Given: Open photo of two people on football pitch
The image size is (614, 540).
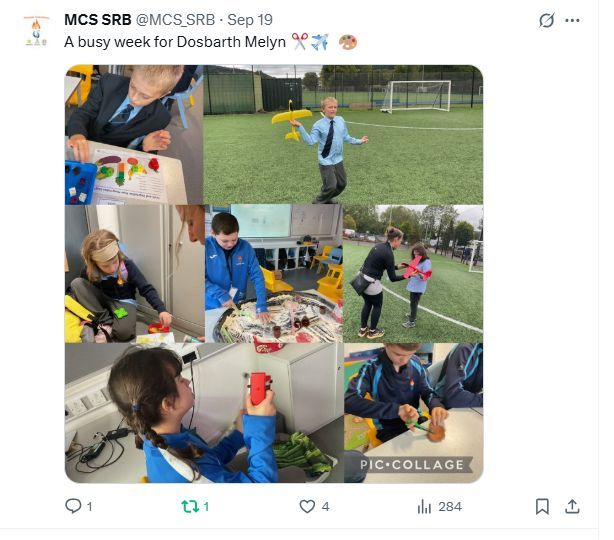Looking at the screenshot, I should (412, 273).
